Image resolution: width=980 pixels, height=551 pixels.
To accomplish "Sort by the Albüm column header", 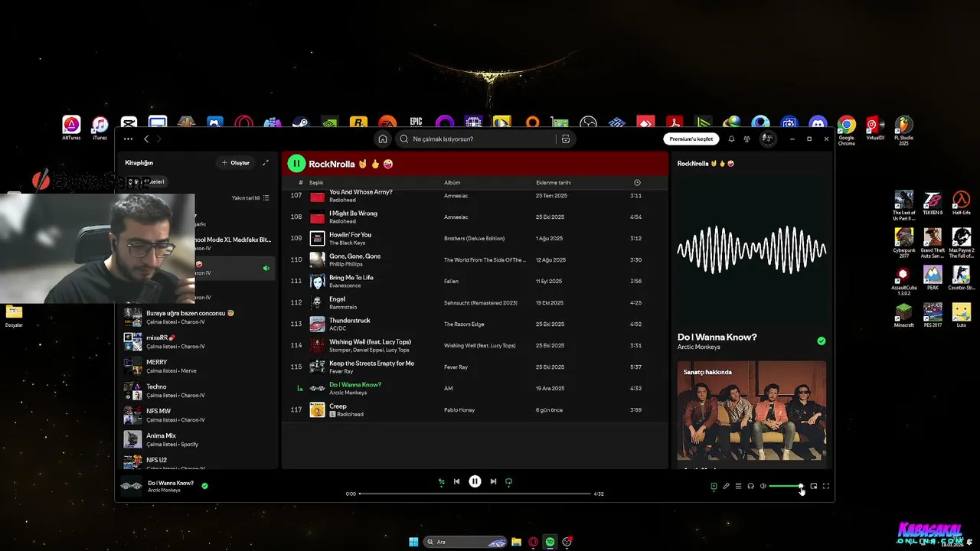I will tap(452, 183).
